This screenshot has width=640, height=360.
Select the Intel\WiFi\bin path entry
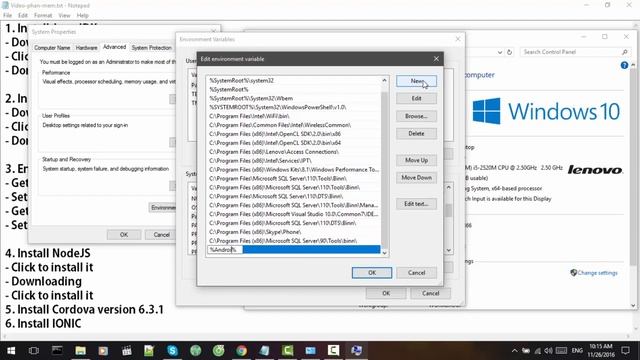pyautogui.click(x=293, y=116)
